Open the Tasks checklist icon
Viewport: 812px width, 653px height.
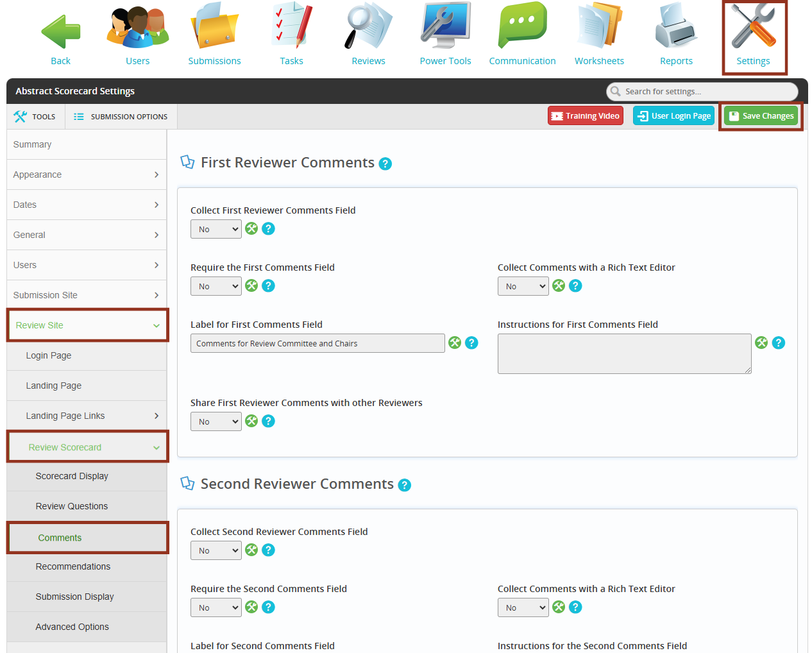[292, 26]
